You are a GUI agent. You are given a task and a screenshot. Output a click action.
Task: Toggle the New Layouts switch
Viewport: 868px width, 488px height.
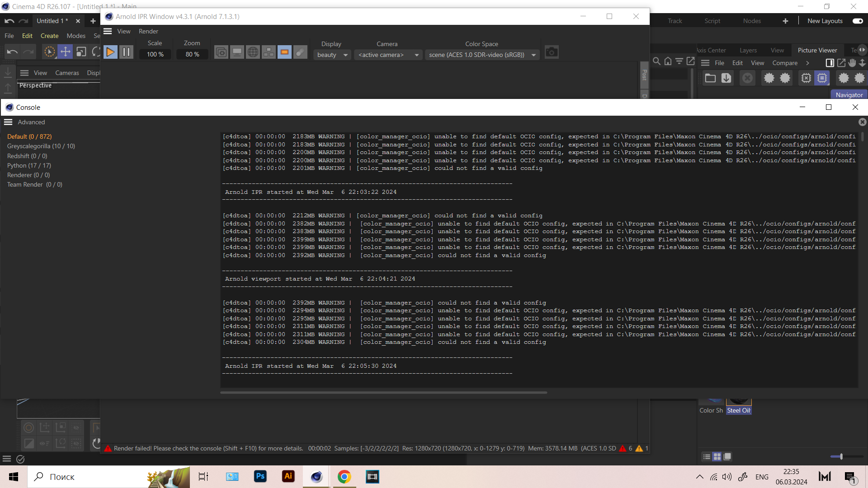point(858,21)
